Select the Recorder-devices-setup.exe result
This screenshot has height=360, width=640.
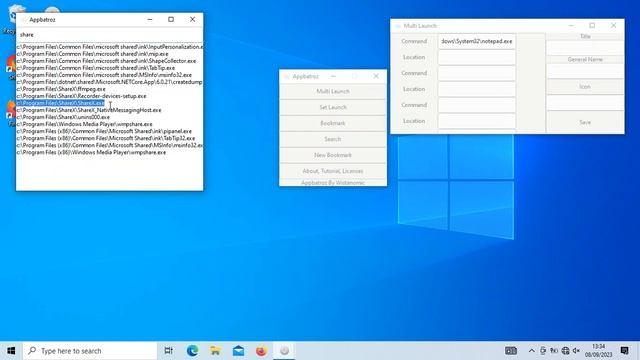81,96
